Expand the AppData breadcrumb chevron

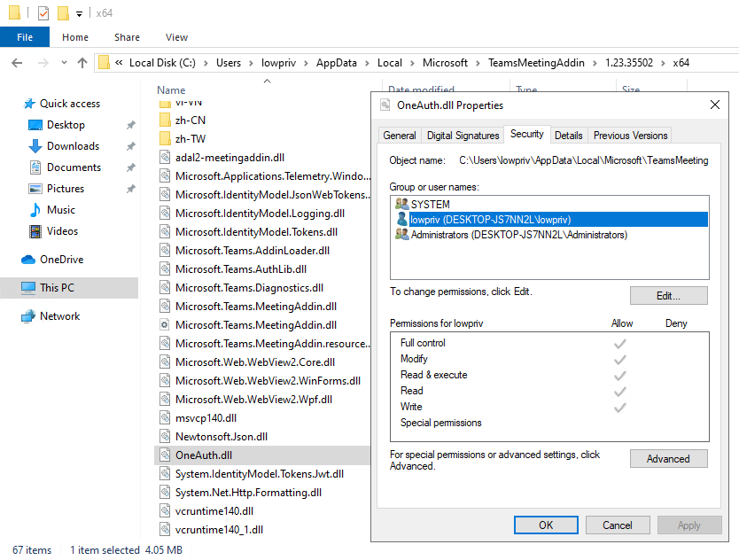click(367, 63)
